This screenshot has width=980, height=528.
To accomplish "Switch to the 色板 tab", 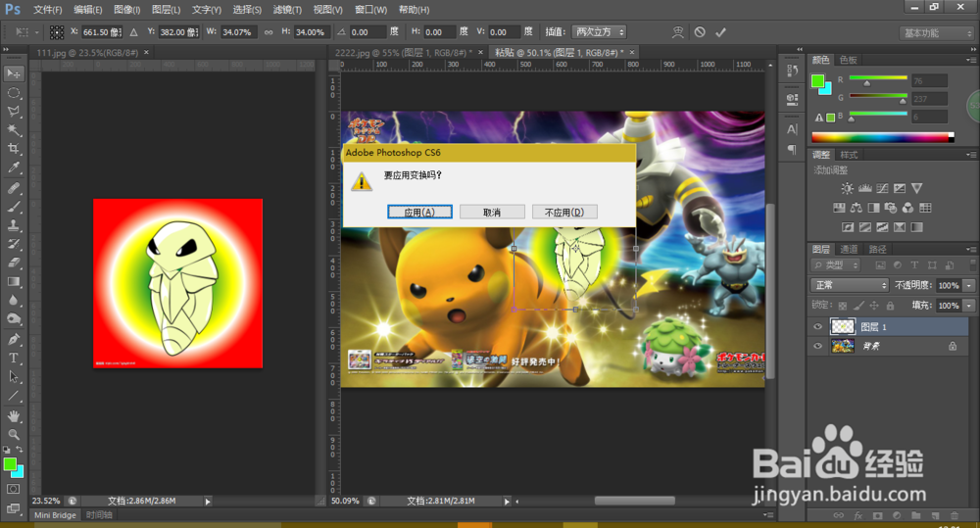I will (848, 60).
